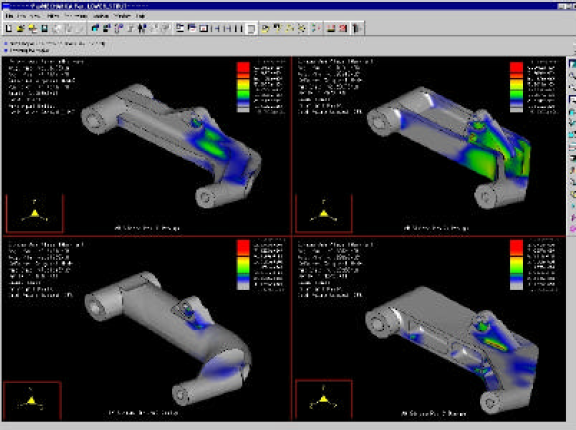Click the axis triad box in the bottom-left viewport
Image resolution: width=576 pixels, height=430 pixels.
coord(32,401)
